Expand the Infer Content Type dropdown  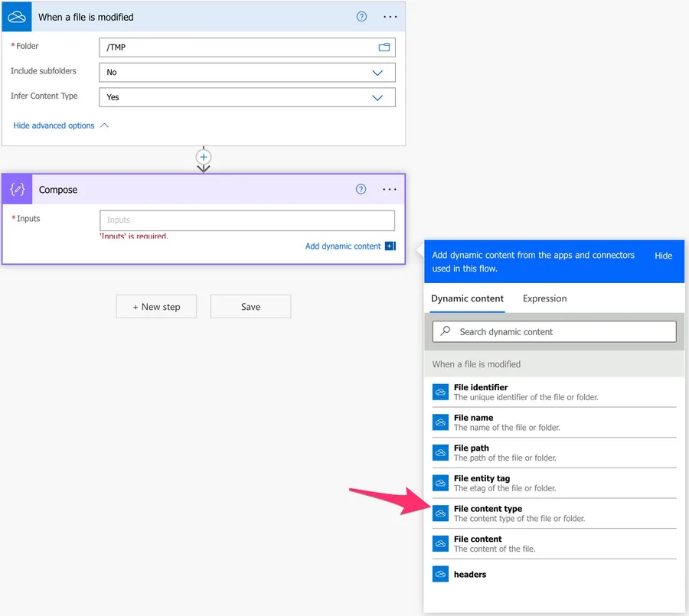pos(377,98)
